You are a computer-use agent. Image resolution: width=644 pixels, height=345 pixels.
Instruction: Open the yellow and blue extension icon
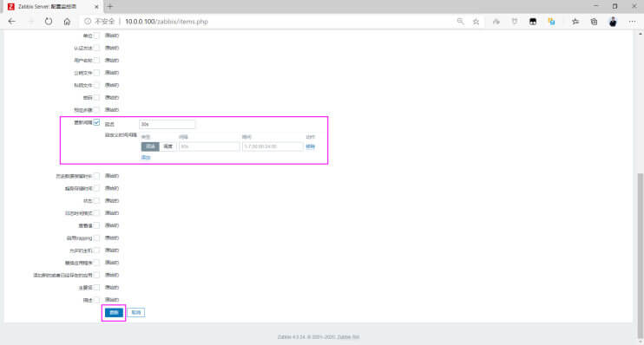[551, 22]
